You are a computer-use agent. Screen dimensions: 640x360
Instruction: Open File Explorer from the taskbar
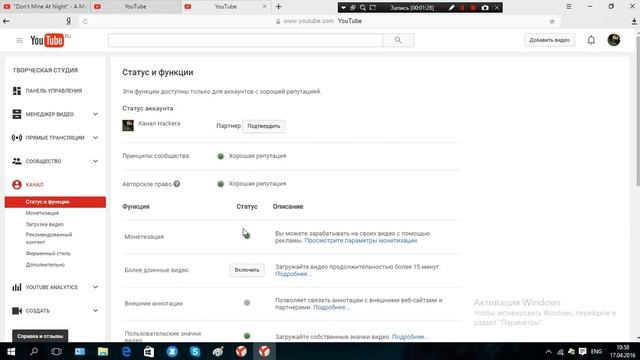(x=103, y=351)
